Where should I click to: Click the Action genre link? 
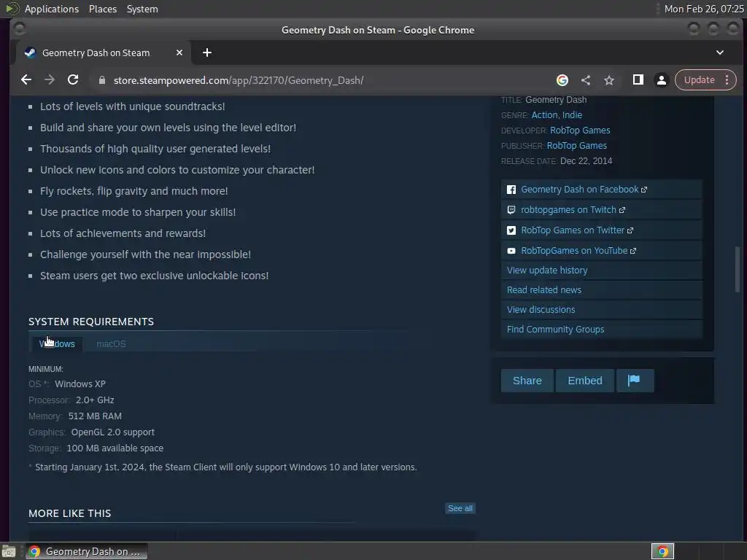pos(544,114)
